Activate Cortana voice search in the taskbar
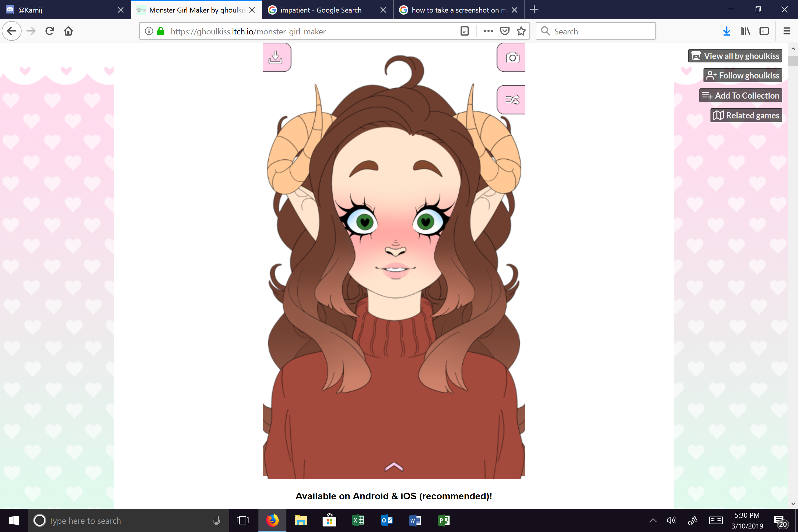This screenshot has width=798, height=532. [216, 520]
